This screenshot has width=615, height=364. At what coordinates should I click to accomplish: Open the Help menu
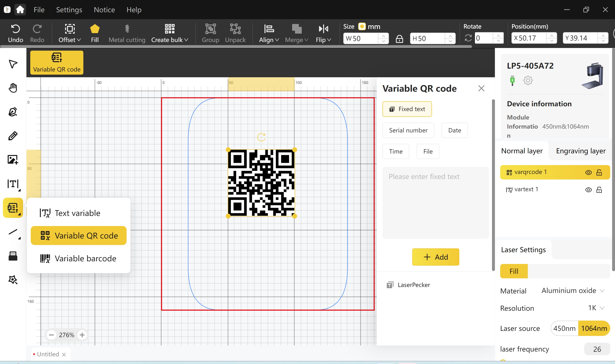(134, 10)
